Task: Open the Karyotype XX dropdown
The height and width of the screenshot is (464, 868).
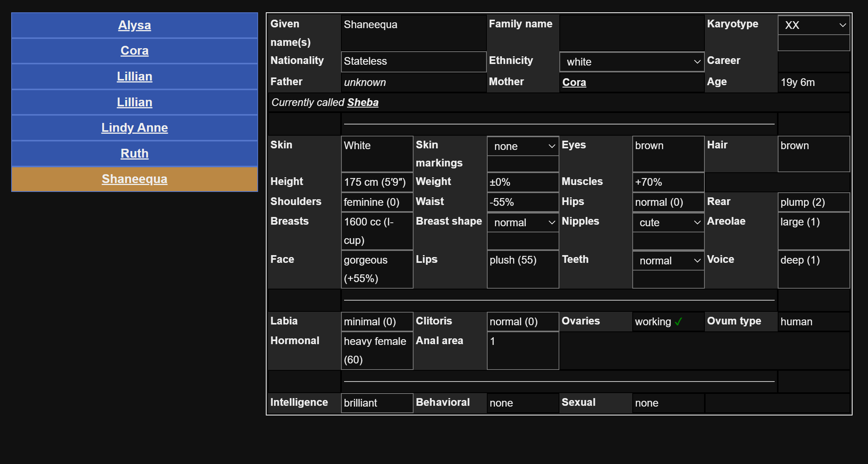Action: (x=814, y=25)
